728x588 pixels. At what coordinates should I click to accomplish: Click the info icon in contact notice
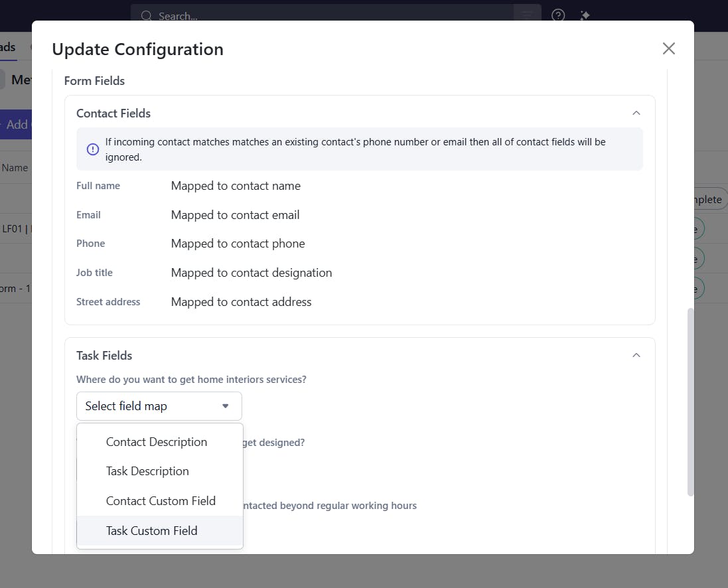(x=93, y=149)
